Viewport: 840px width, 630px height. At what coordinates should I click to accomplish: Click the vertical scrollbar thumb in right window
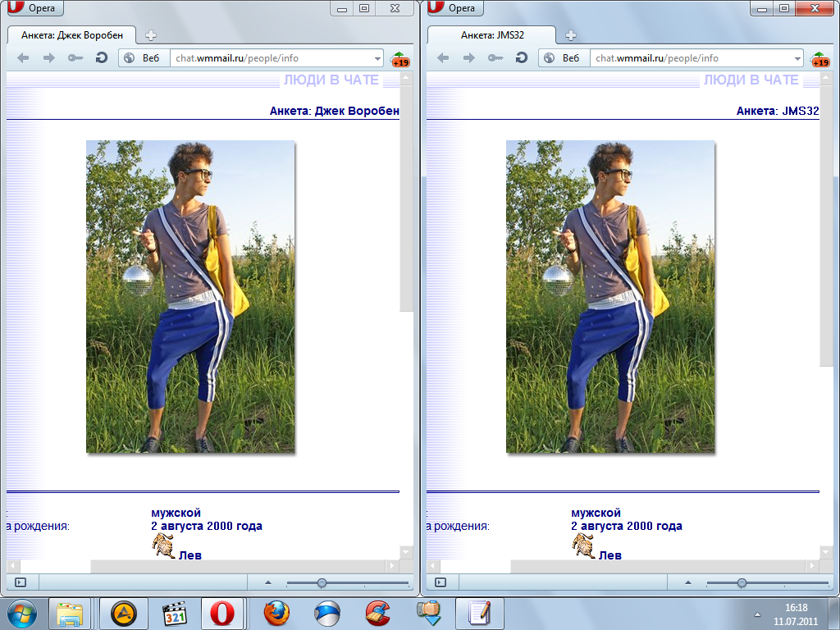click(x=826, y=225)
